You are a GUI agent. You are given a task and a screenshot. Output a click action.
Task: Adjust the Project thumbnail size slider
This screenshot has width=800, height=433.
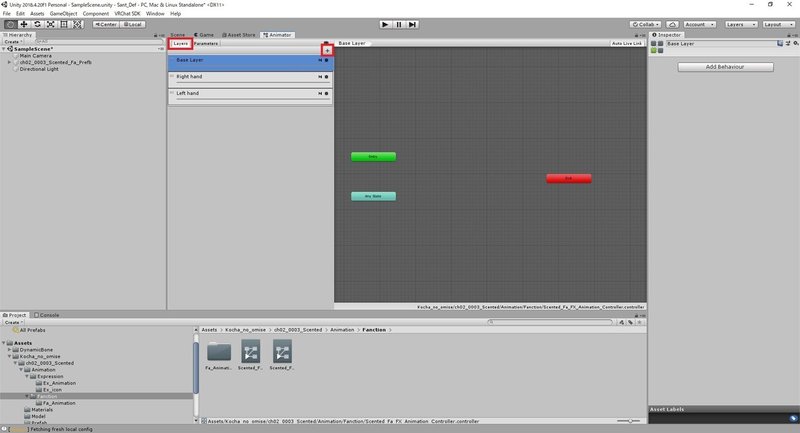pos(631,421)
